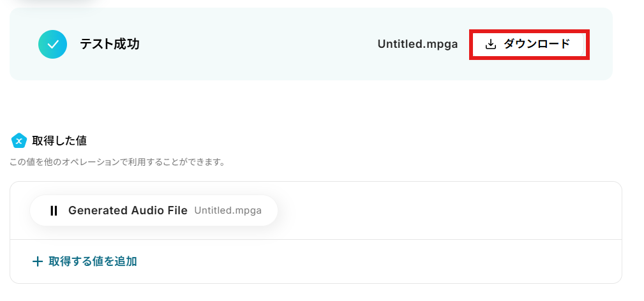
Task: Click the blue pentagon icon beside 取得した値
Action: [x=19, y=140]
